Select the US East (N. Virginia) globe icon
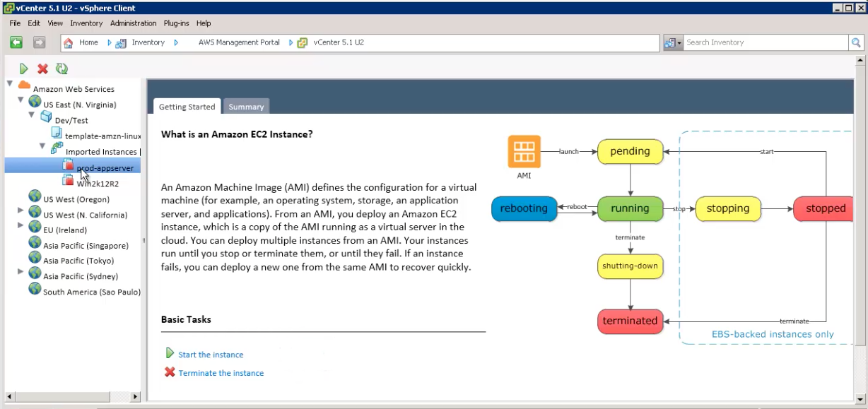Screen dimensions: 868x409 (35, 102)
